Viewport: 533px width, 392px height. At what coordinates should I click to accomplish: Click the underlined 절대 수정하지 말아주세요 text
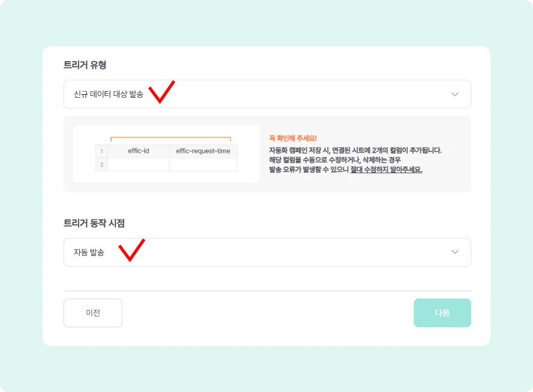coord(386,170)
